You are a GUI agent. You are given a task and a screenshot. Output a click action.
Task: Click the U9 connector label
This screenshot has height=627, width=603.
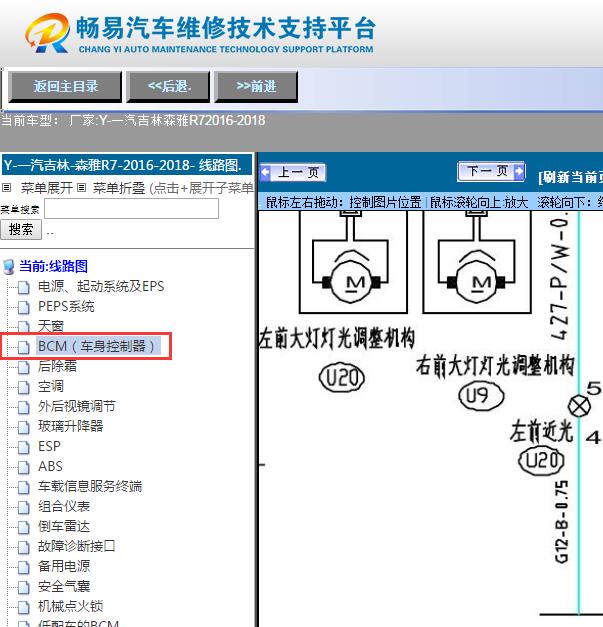pyautogui.click(x=481, y=396)
